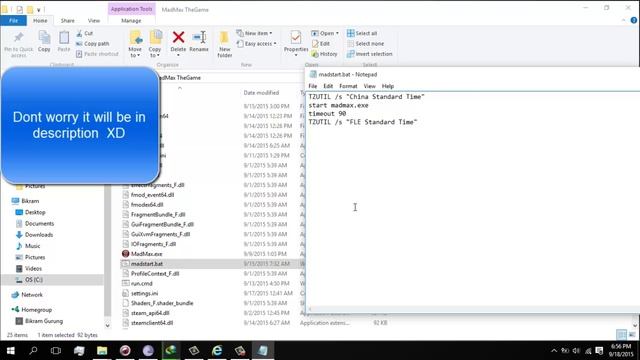
Task: Open Notepad's Format menu
Action: click(348, 86)
